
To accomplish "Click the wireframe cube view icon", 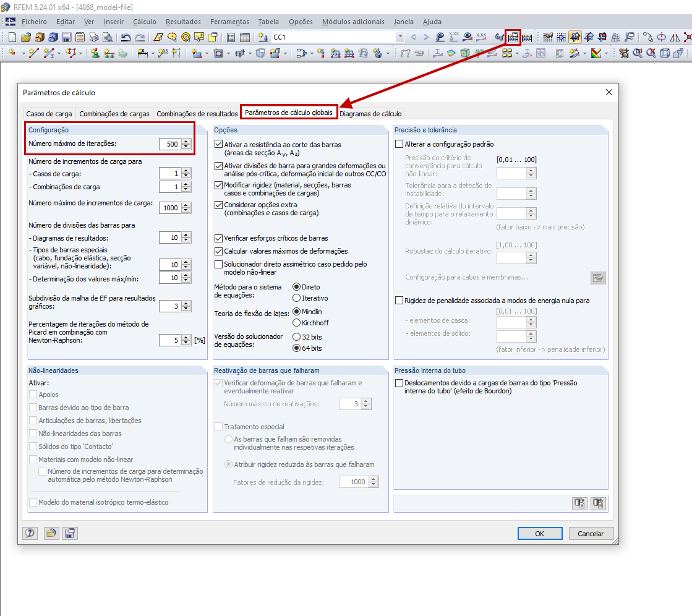I will click(x=665, y=53).
